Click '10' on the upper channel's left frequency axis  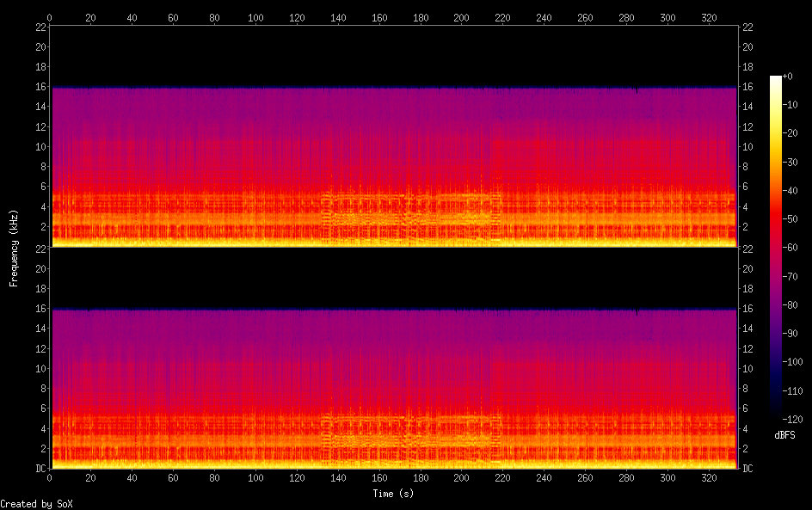coord(41,146)
